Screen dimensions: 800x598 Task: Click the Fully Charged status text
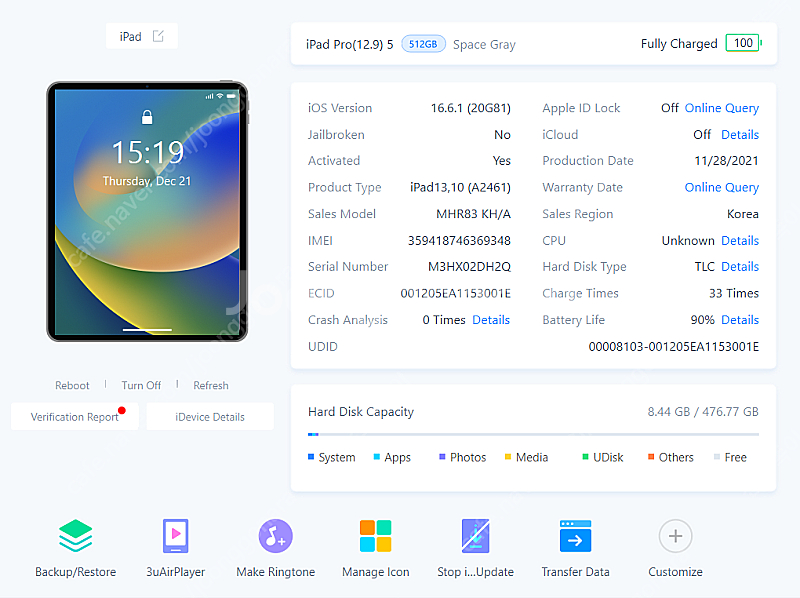(679, 44)
